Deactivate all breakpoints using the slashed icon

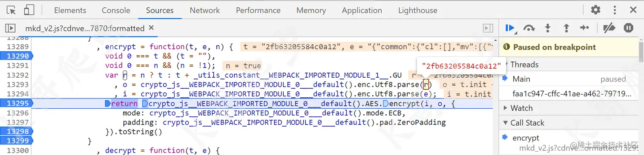(x=609, y=28)
